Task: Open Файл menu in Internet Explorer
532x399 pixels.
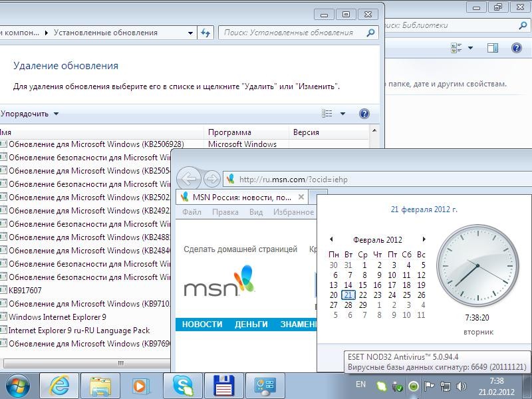Action: click(x=192, y=212)
